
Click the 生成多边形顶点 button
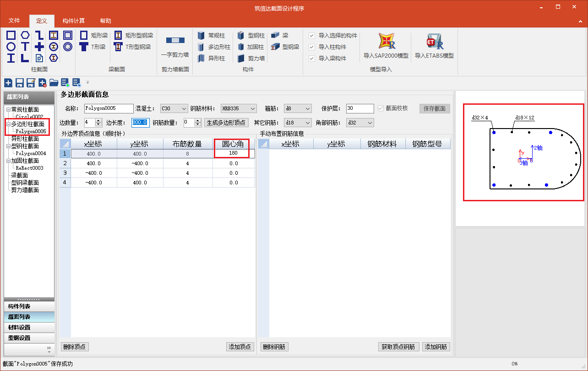(x=227, y=123)
